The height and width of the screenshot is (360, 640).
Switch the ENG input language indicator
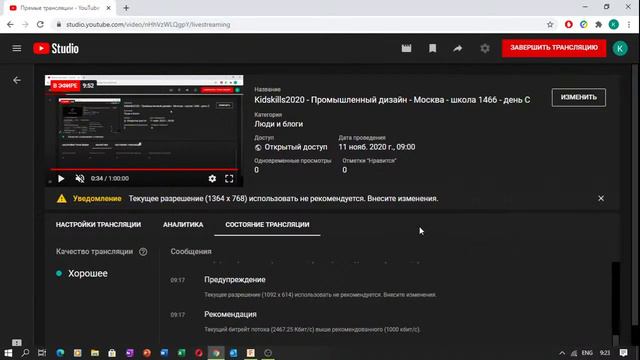point(587,353)
